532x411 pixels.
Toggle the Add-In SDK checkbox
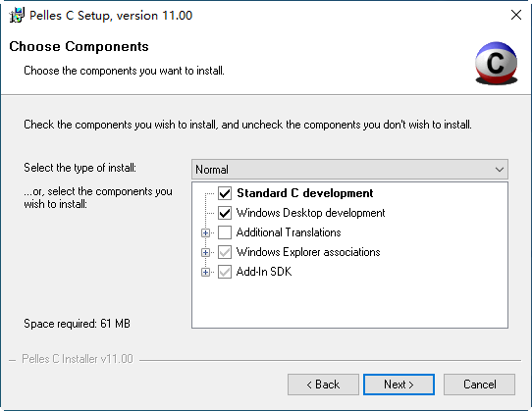click(225, 272)
